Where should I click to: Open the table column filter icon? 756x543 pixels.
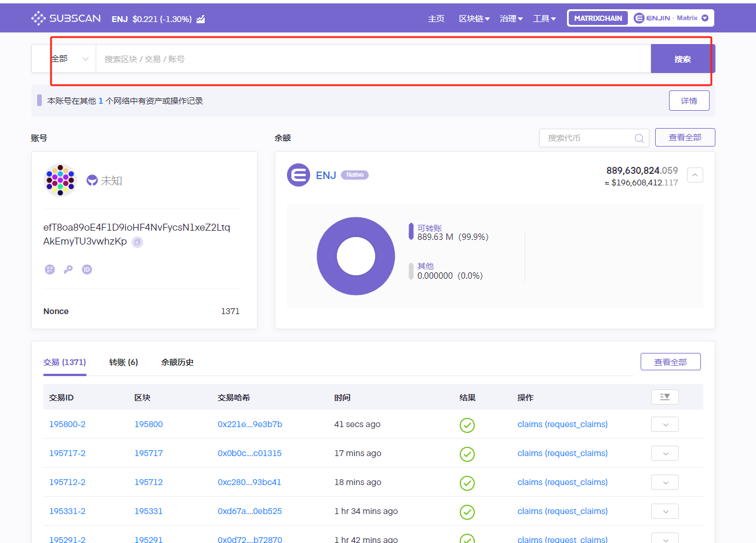664,397
